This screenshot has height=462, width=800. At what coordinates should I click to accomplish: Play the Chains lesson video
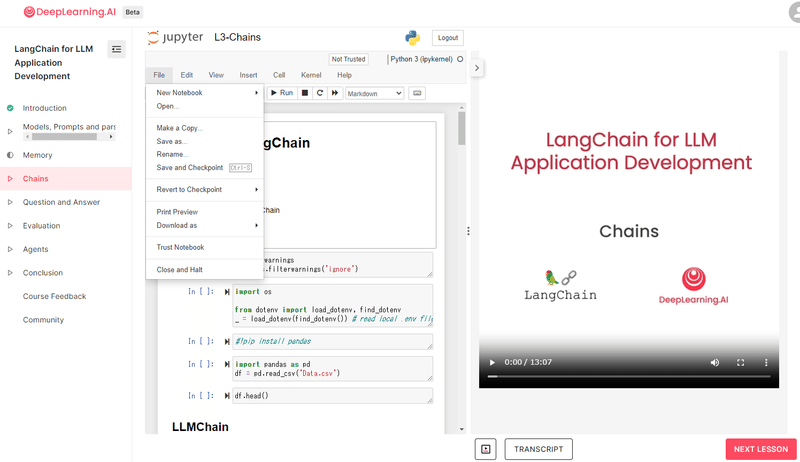[492, 363]
